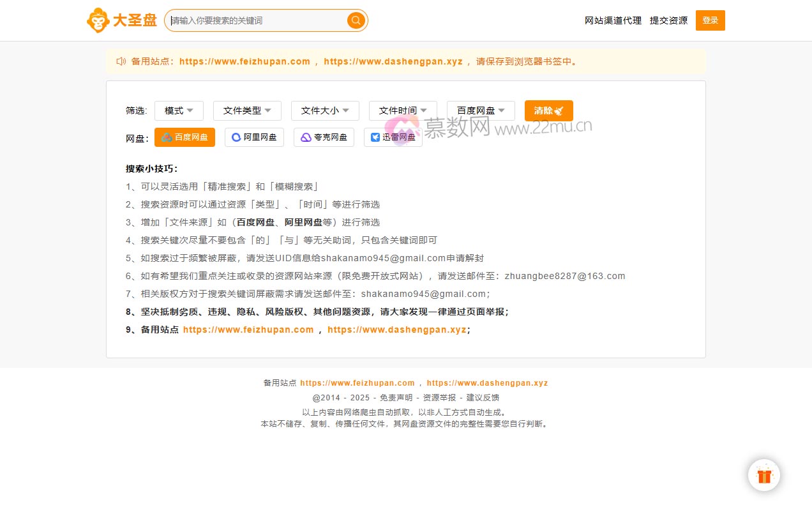
Task: Select the 迅雷网盘 source filter
Action: [393, 137]
